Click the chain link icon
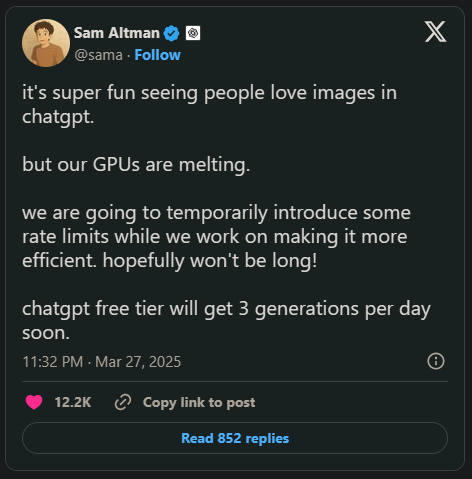 coord(123,402)
